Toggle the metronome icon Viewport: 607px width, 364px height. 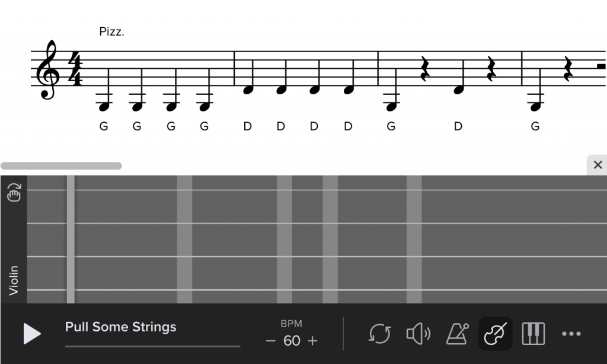coord(457,333)
